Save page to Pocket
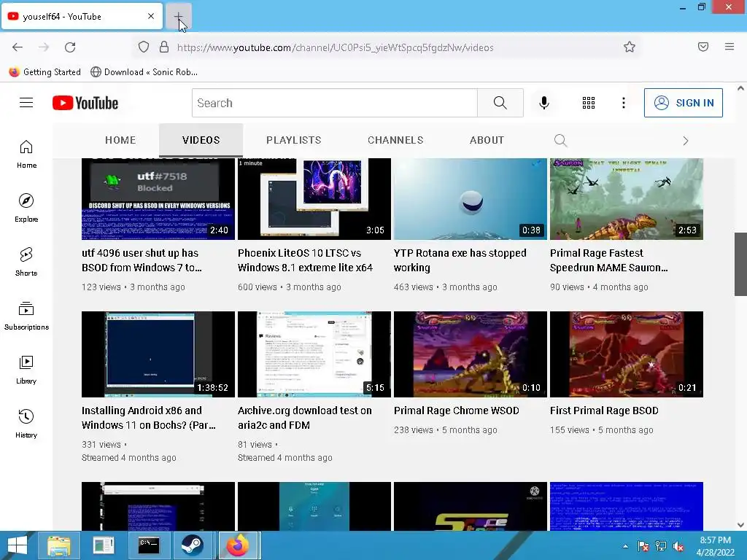The image size is (747, 560). pos(703,47)
